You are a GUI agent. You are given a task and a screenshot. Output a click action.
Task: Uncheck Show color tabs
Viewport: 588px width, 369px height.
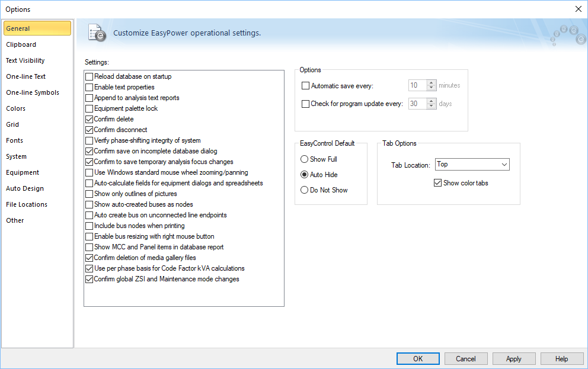tap(437, 183)
